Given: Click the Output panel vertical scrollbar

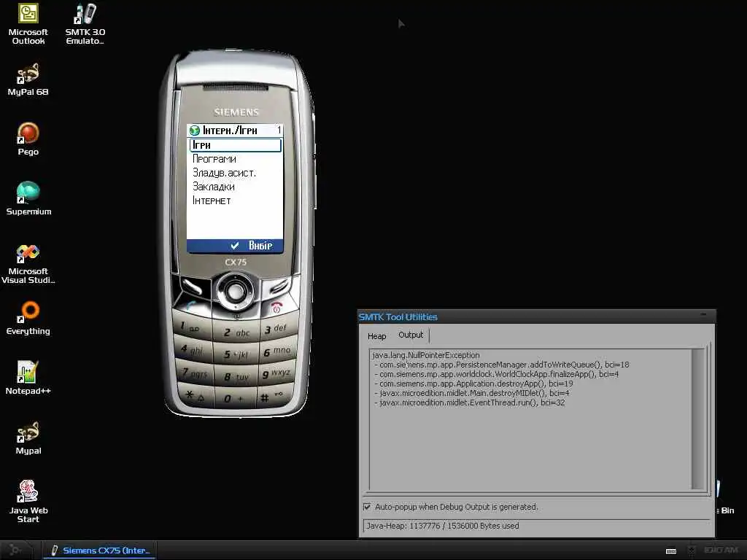Looking at the screenshot, I should click(x=698, y=419).
